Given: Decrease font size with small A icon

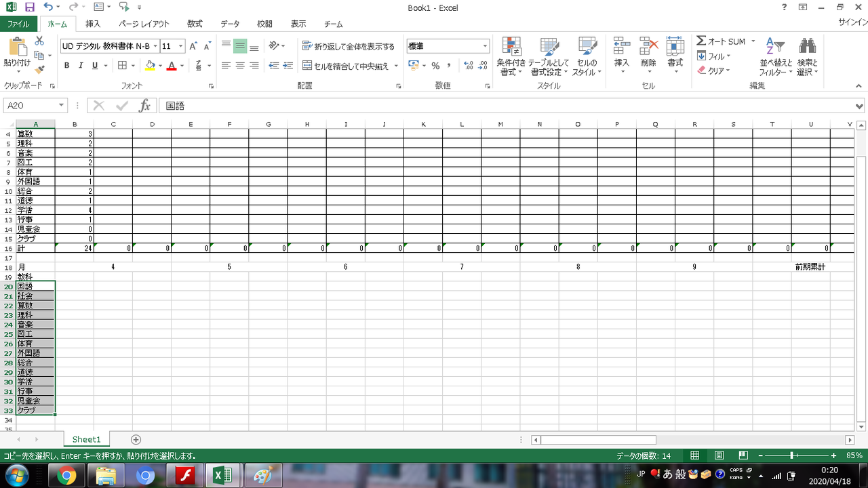Looking at the screenshot, I should coord(207,46).
